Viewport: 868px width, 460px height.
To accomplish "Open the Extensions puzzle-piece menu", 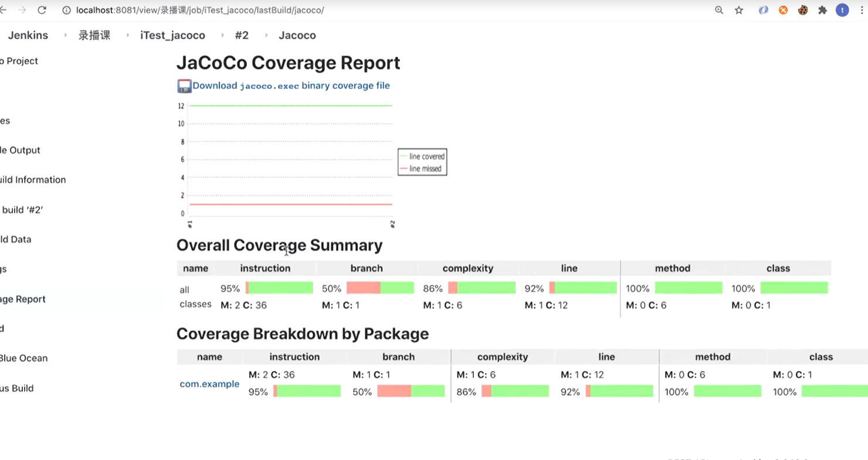I will pos(823,10).
